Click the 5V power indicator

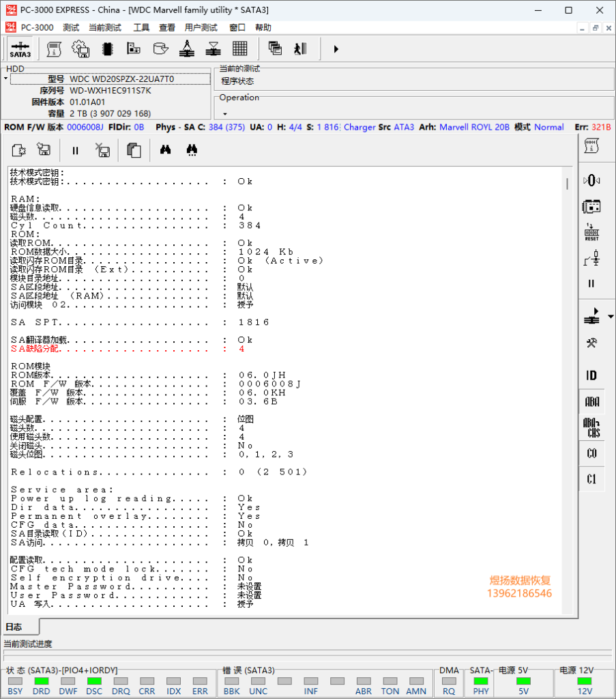click(523, 681)
